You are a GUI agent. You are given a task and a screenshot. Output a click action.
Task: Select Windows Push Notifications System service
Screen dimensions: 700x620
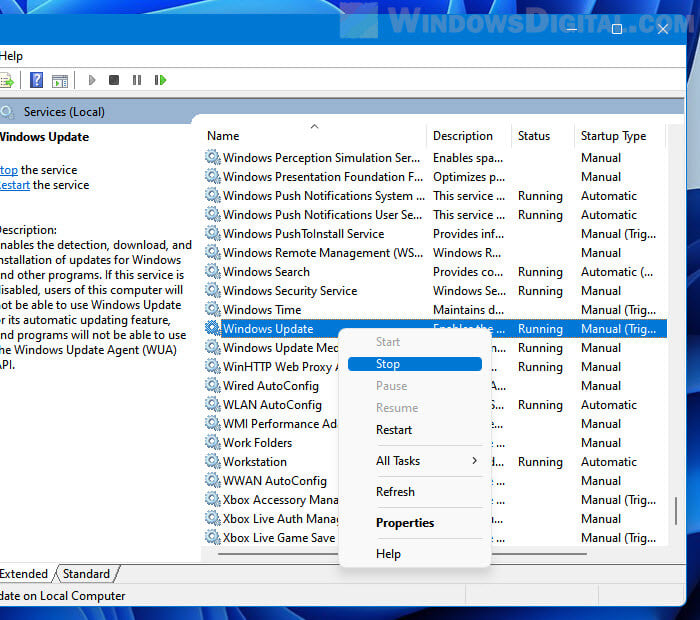(435, 196)
